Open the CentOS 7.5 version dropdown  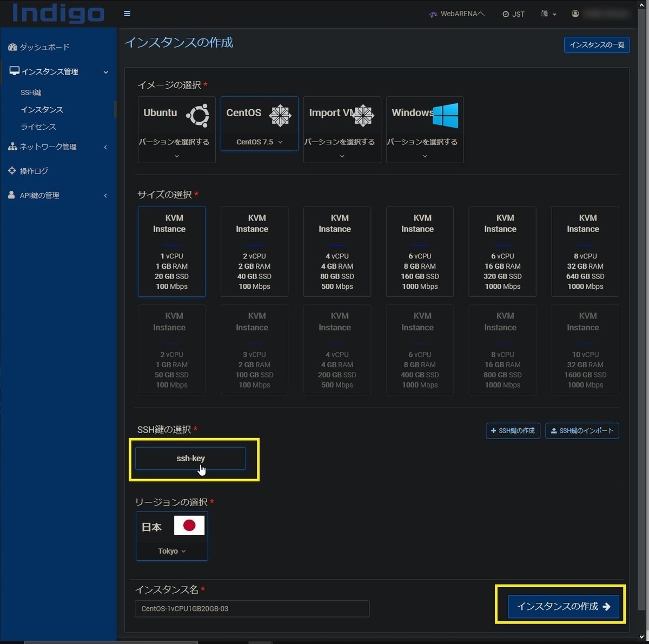[259, 142]
